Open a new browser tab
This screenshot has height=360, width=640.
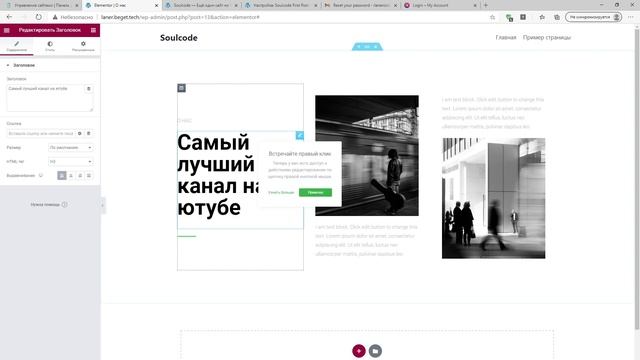click(x=486, y=5)
